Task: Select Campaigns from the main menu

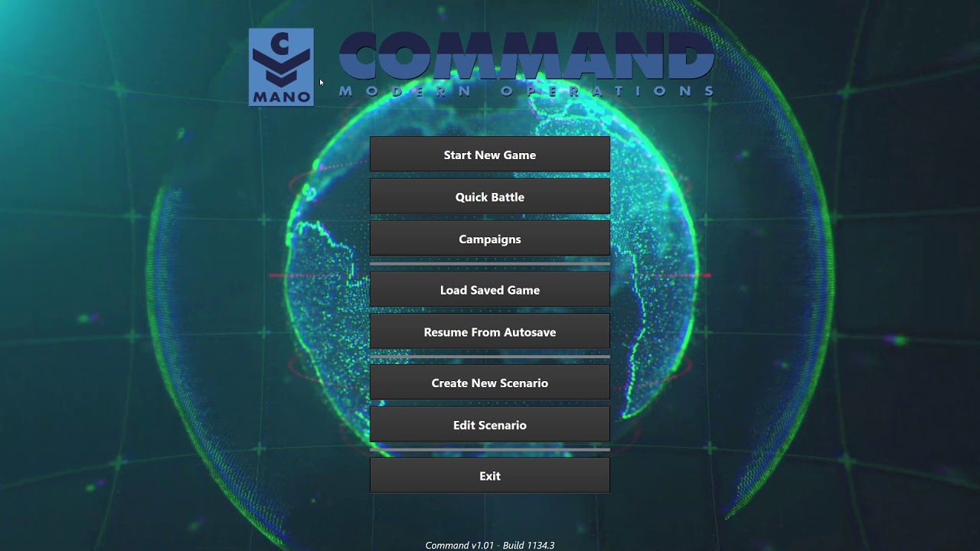Action: pos(490,239)
